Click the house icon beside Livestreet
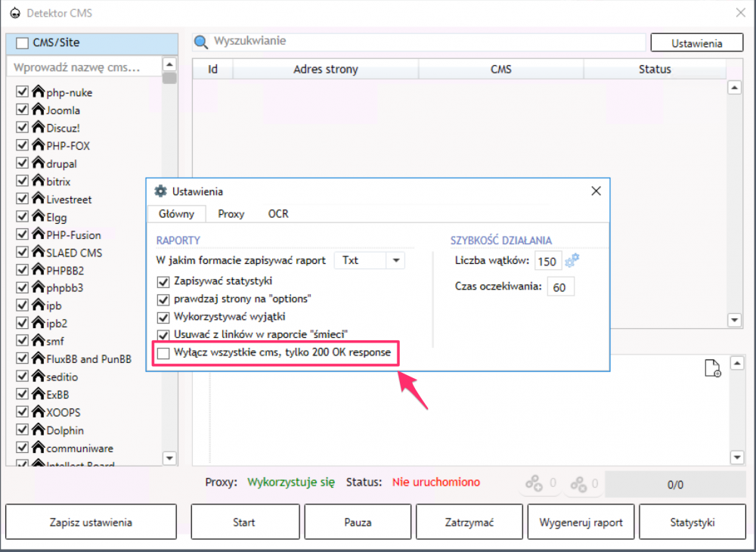This screenshot has width=756, height=552. pyautogui.click(x=38, y=198)
